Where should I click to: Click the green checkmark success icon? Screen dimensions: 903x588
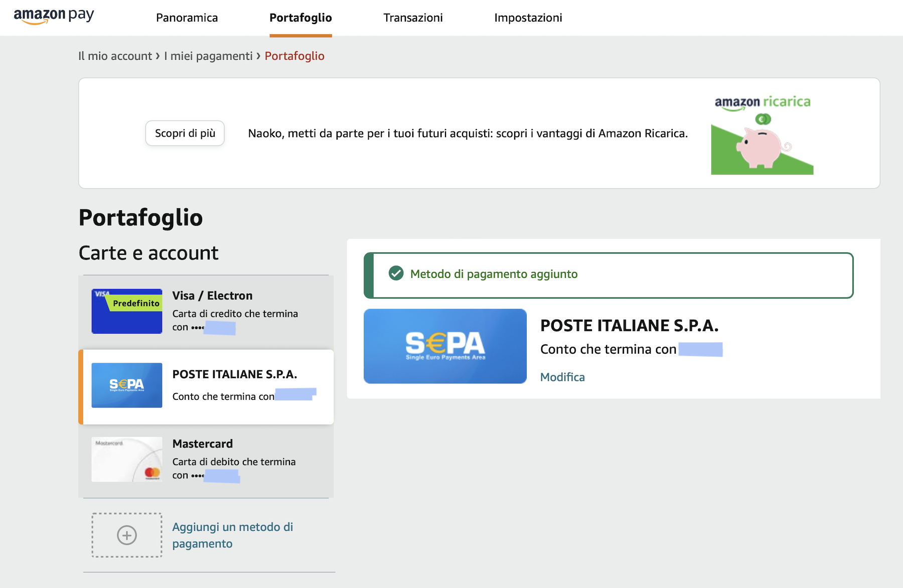tap(396, 273)
